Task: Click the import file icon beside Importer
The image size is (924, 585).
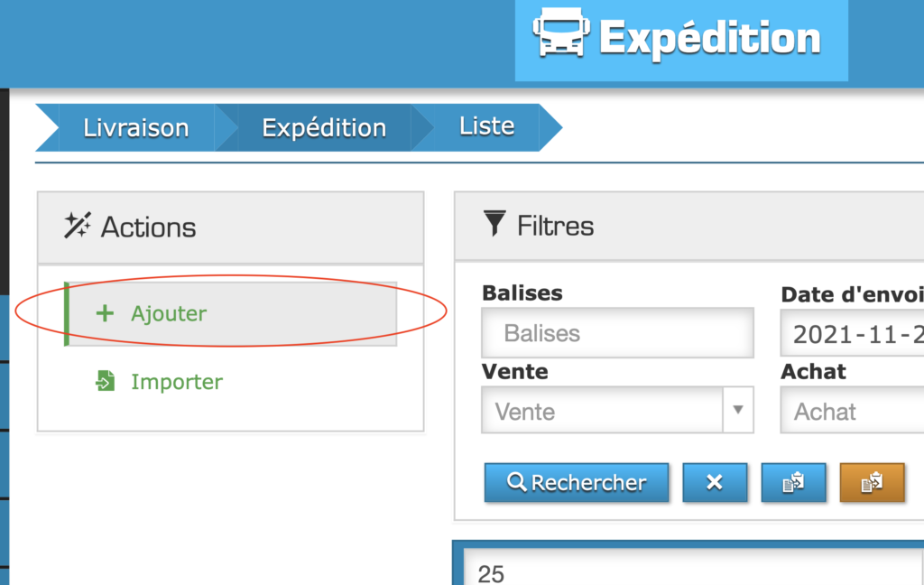Action: click(x=106, y=382)
